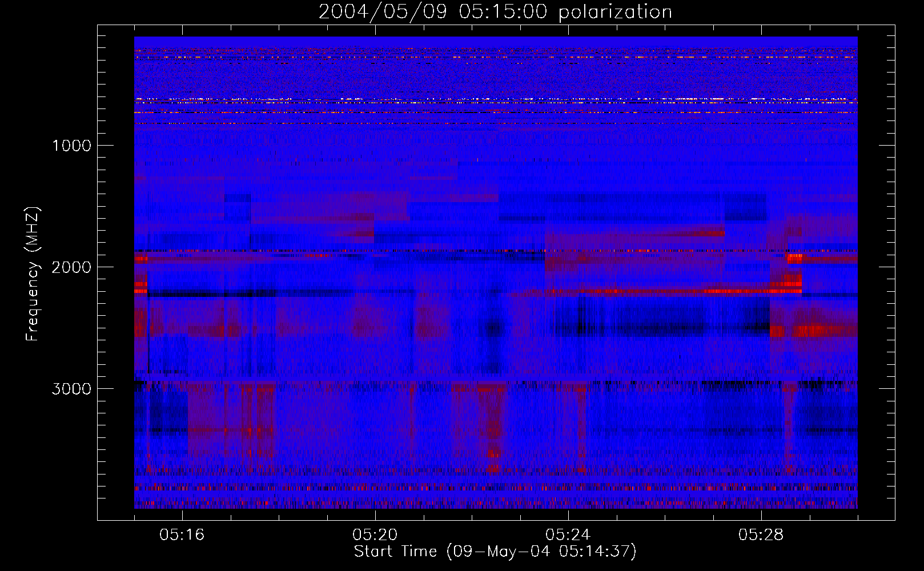Click the 'Frequency (MHZ)' axis title
924x571 pixels.
[33, 274]
